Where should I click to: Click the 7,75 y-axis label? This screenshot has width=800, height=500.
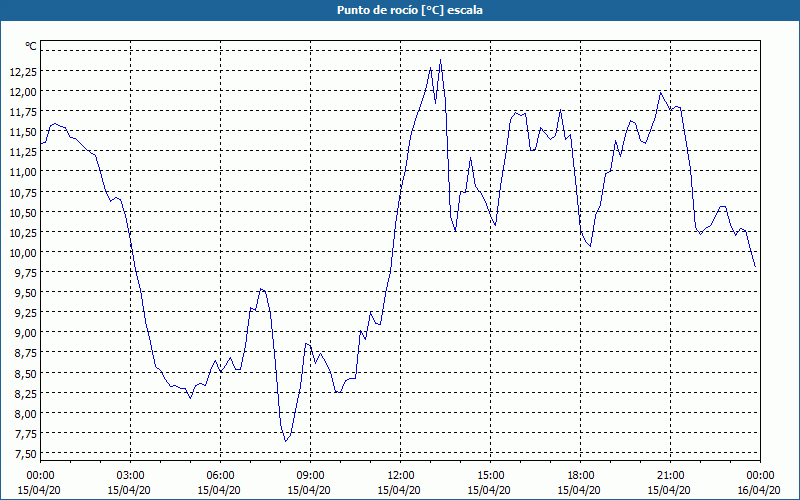coord(27,434)
